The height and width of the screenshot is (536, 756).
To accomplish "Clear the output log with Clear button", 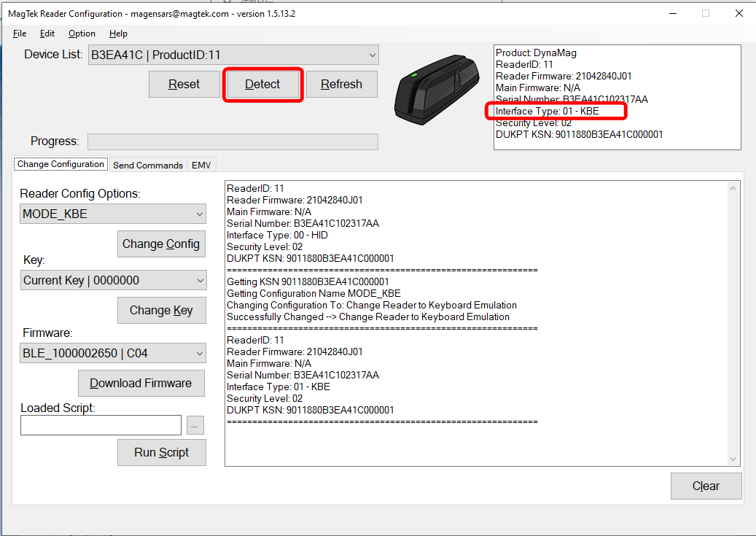I will (706, 486).
